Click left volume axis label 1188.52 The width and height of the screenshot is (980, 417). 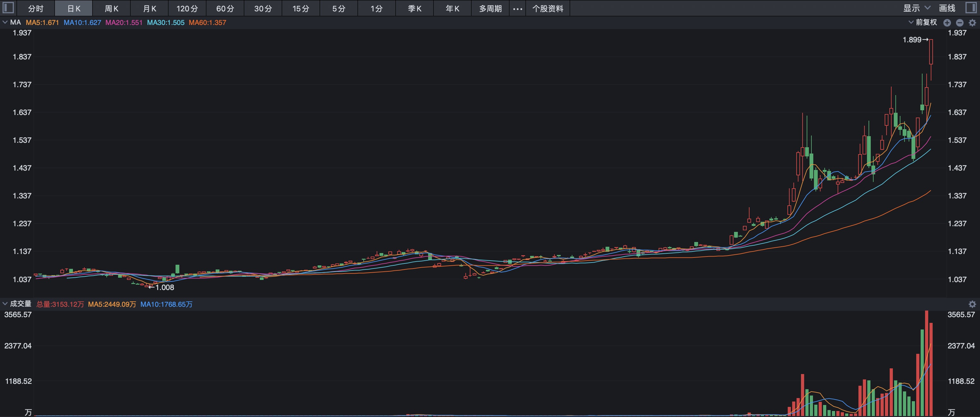(x=18, y=381)
